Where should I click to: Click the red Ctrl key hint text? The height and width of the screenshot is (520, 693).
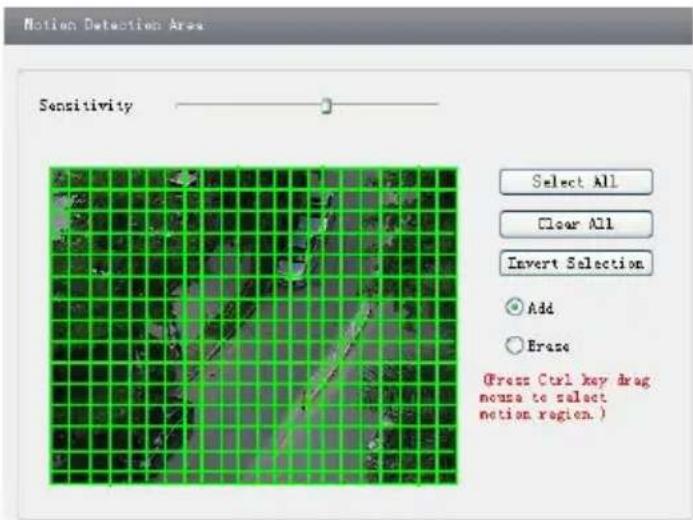(565, 397)
